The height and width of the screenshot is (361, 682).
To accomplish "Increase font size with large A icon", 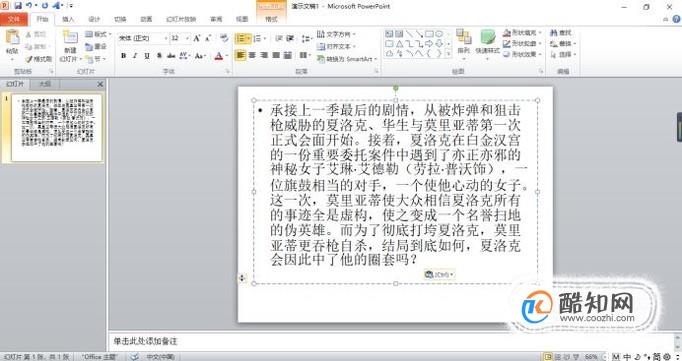I will (197, 38).
